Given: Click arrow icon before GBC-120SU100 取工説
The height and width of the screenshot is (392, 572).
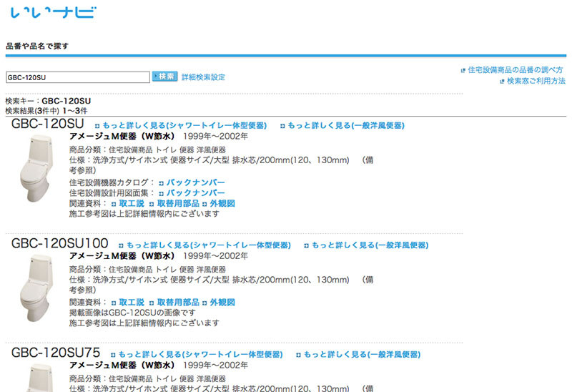Looking at the screenshot, I should pos(114,303).
